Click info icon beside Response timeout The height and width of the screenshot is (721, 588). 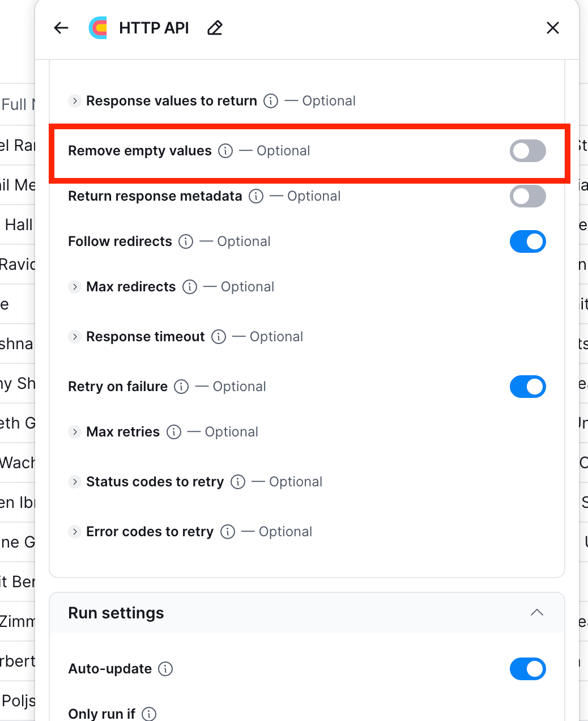pyautogui.click(x=219, y=337)
